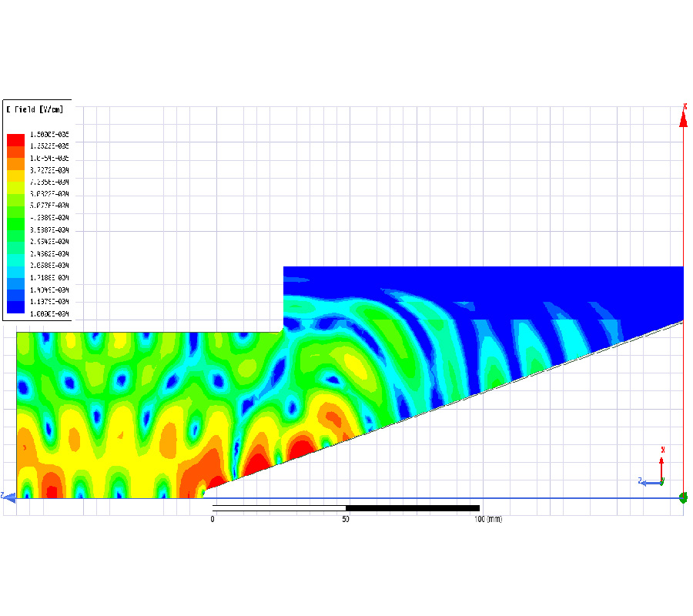The image size is (693, 616).
Task: Click the blue Z-axis arrowhead at left
Action: (9, 498)
